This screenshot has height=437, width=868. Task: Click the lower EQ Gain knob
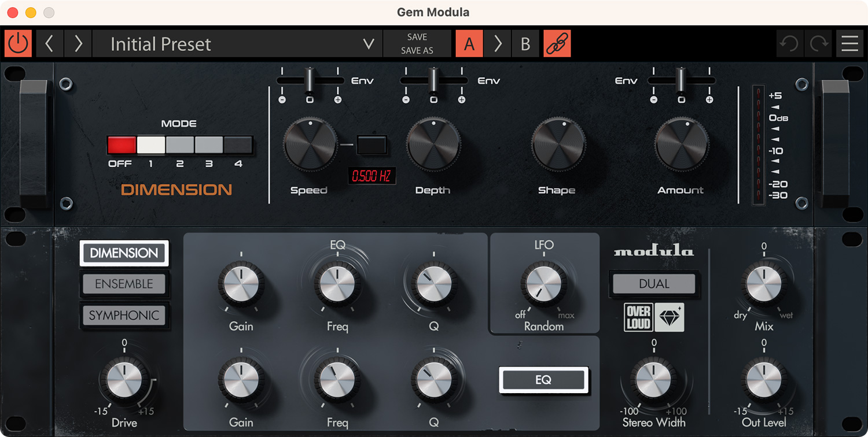click(x=241, y=381)
